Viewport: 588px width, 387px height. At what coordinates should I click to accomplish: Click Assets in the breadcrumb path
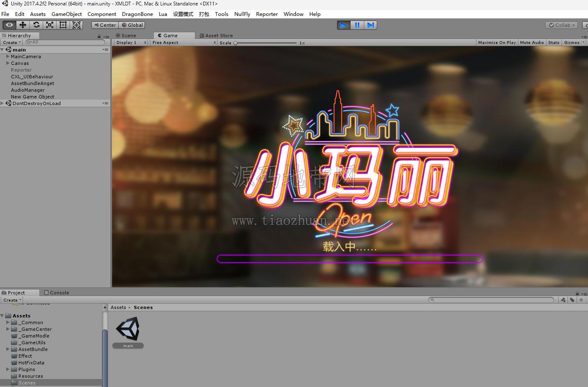118,307
